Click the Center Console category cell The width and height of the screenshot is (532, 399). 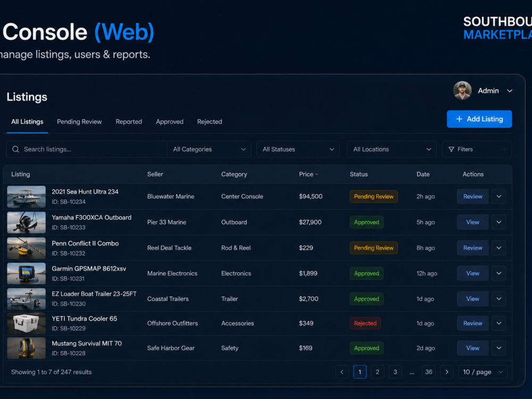click(x=242, y=196)
